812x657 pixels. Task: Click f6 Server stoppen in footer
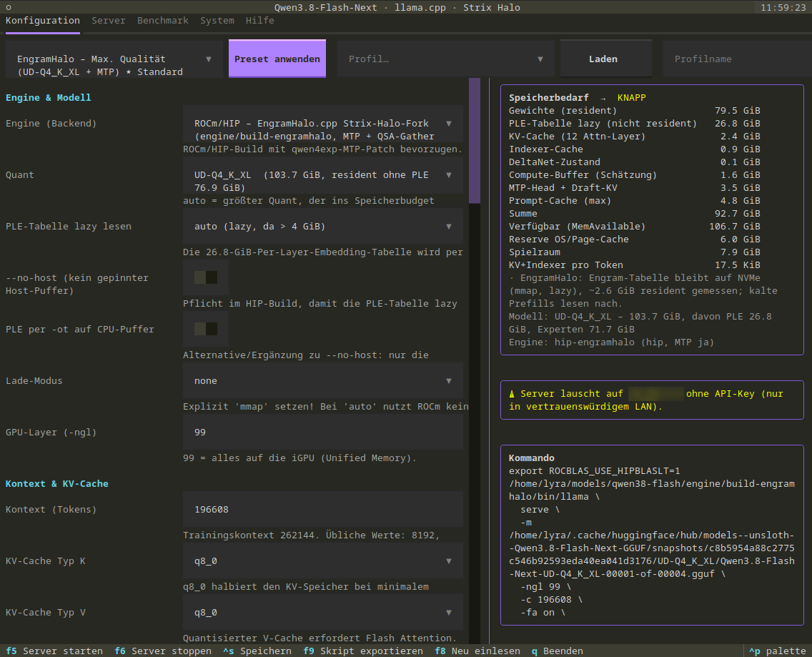pos(163,651)
